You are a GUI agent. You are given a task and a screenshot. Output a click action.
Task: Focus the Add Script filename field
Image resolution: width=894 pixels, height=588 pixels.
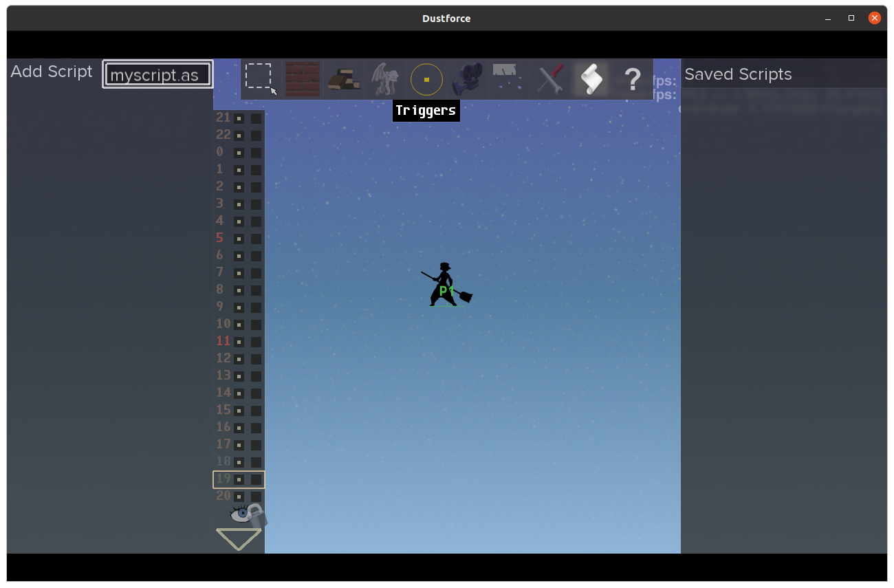(157, 74)
